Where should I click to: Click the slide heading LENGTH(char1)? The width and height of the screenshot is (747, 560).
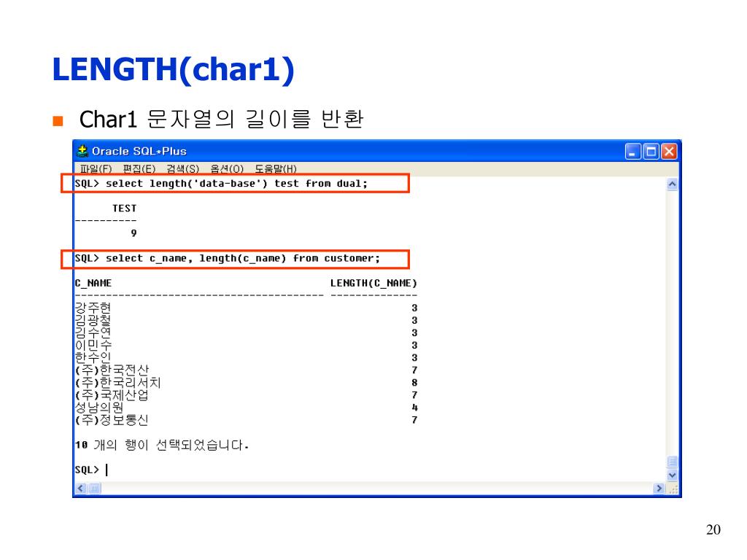[x=174, y=69]
